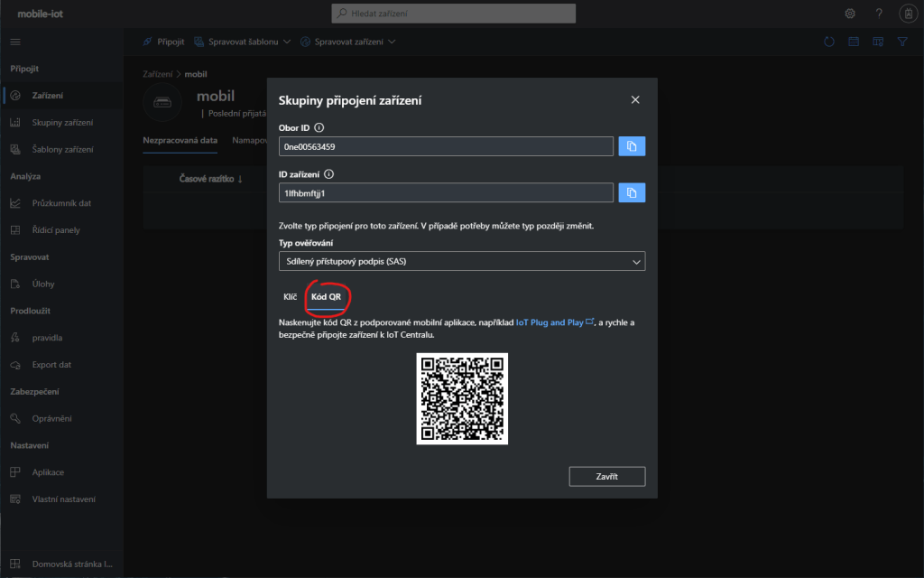The width and height of the screenshot is (924, 578).
Task: Open the settings gear icon
Action: tap(850, 14)
